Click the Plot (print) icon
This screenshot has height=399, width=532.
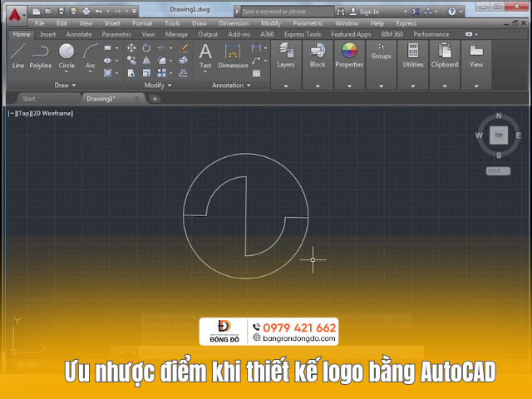[86, 12]
